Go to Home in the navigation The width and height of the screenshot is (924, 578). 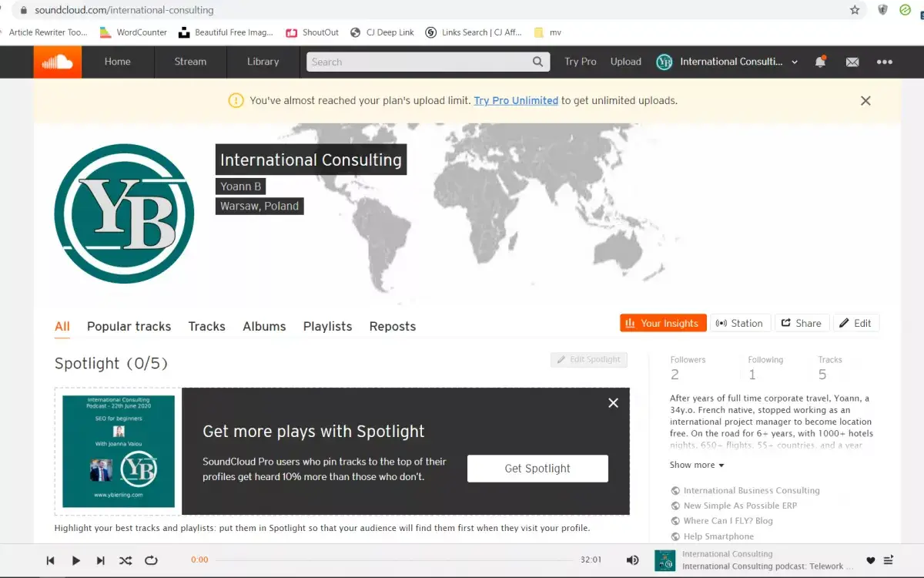[118, 62]
